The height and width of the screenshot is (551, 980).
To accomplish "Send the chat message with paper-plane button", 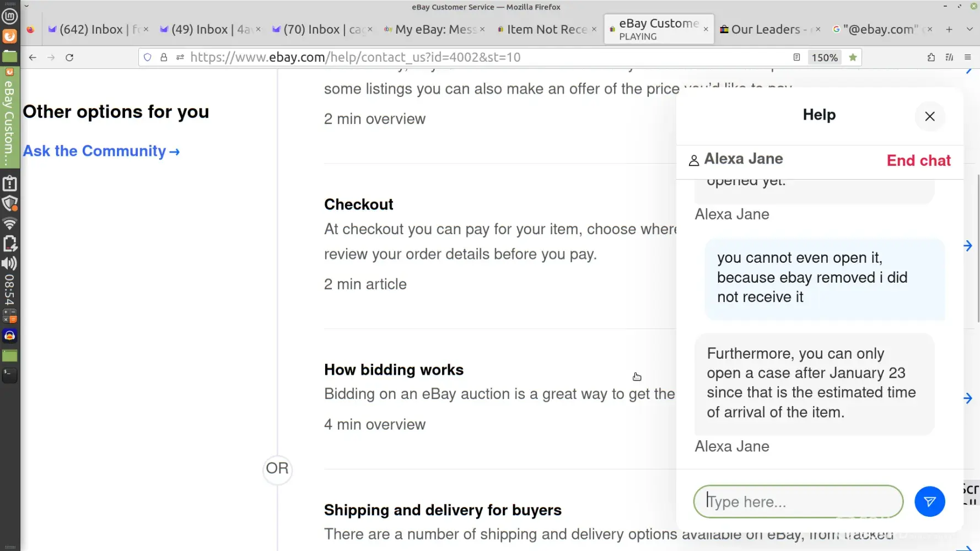I will [929, 501].
